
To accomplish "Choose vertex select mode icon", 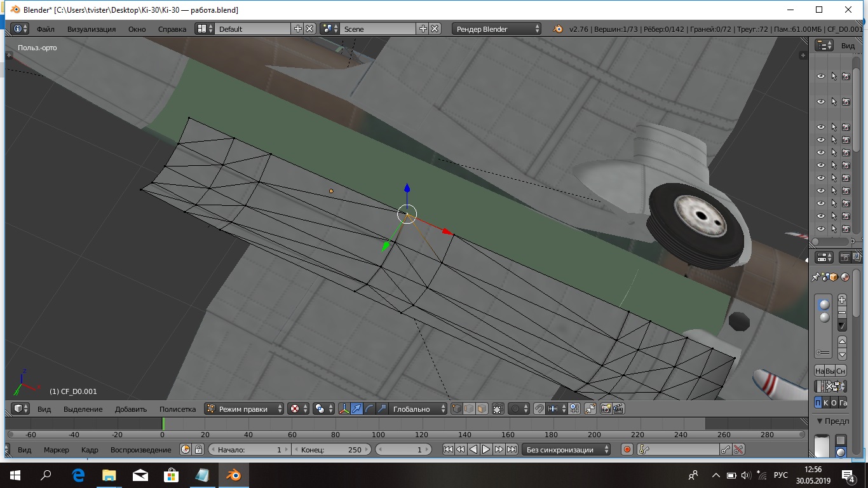I will tap(457, 409).
